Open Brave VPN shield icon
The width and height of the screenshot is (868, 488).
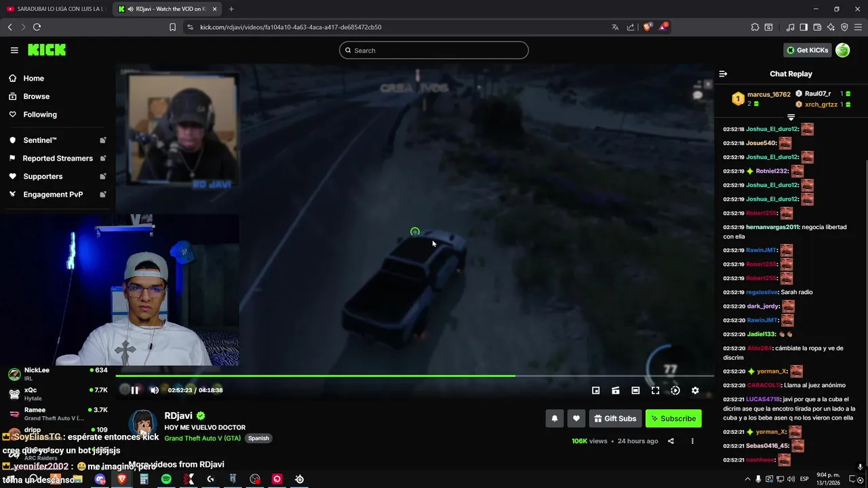tap(844, 27)
